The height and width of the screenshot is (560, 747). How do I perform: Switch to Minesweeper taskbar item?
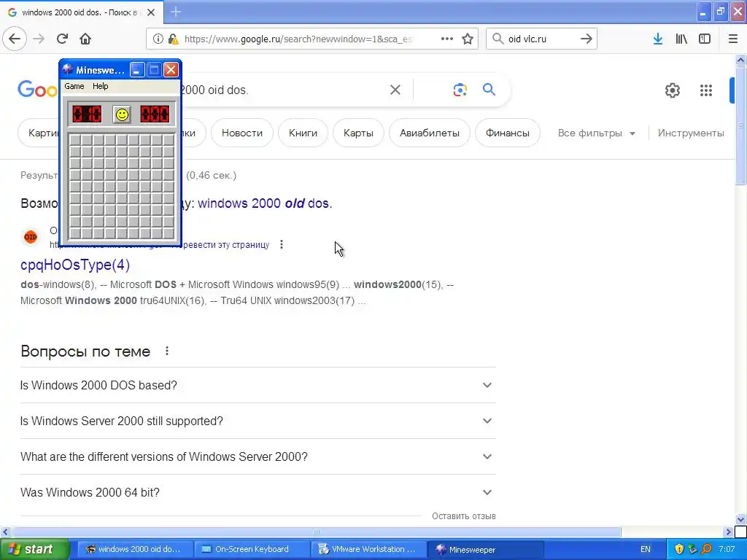(485, 550)
